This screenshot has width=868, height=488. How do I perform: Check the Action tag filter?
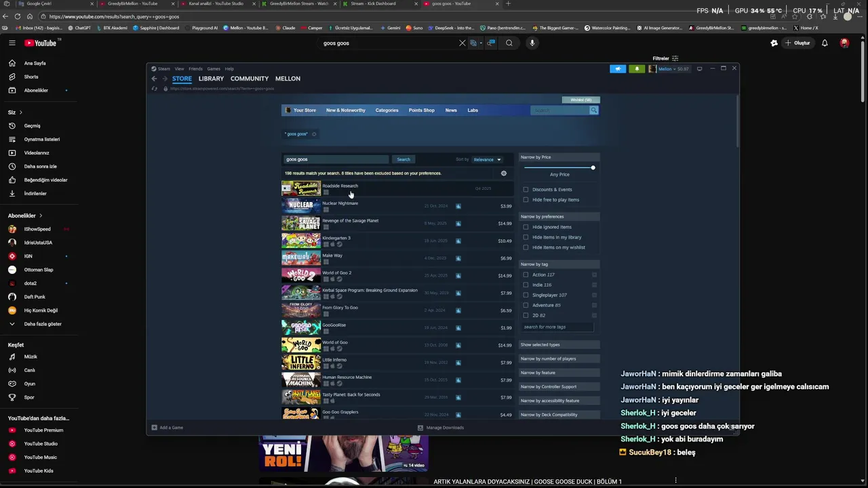pyautogui.click(x=526, y=274)
